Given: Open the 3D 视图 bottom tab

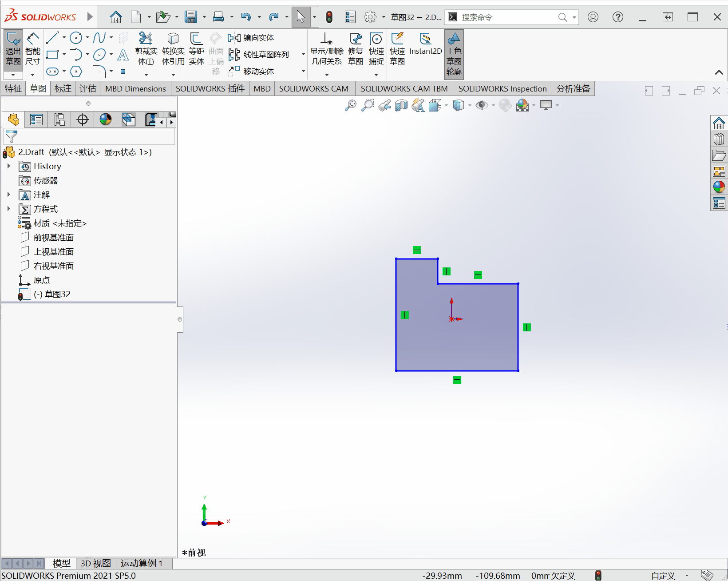Looking at the screenshot, I should [x=95, y=563].
